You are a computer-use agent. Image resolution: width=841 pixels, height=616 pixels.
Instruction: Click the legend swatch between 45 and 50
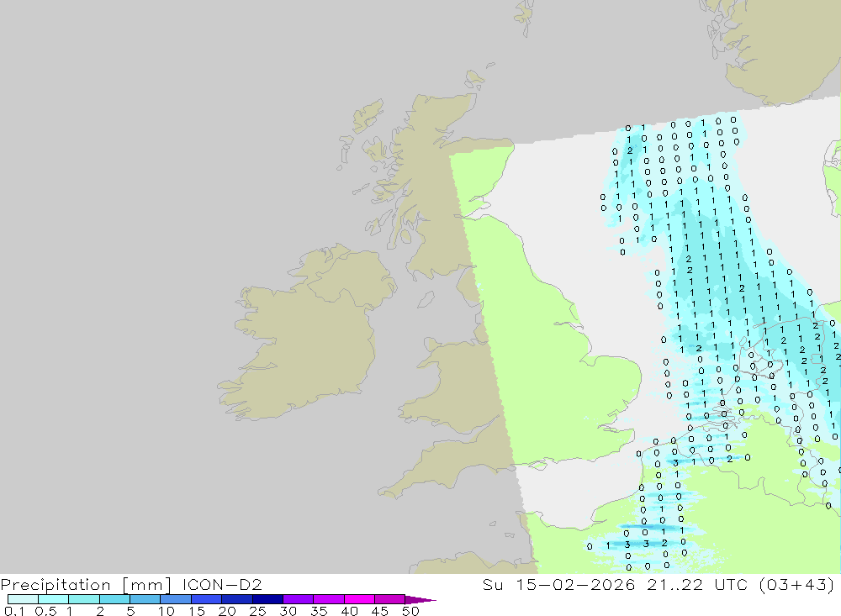tap(389, 599)
